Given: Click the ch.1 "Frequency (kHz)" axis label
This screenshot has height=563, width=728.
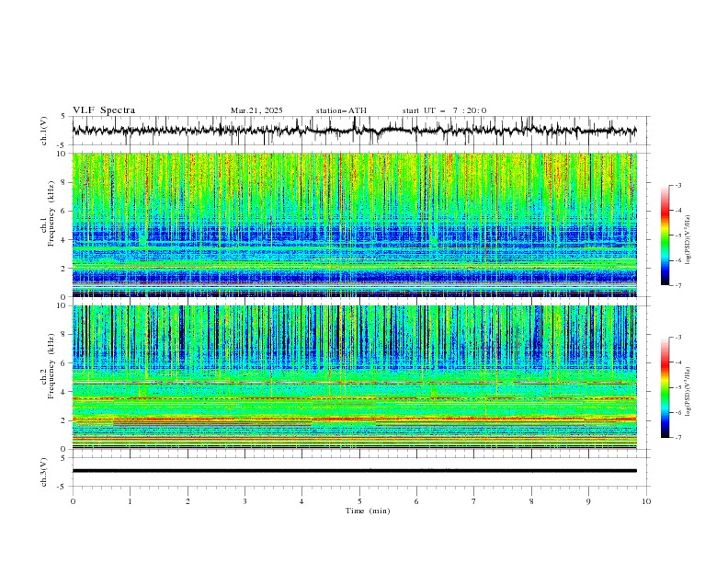Looking at the screenshot, I should pyautogui.click(x=51, y=213).
